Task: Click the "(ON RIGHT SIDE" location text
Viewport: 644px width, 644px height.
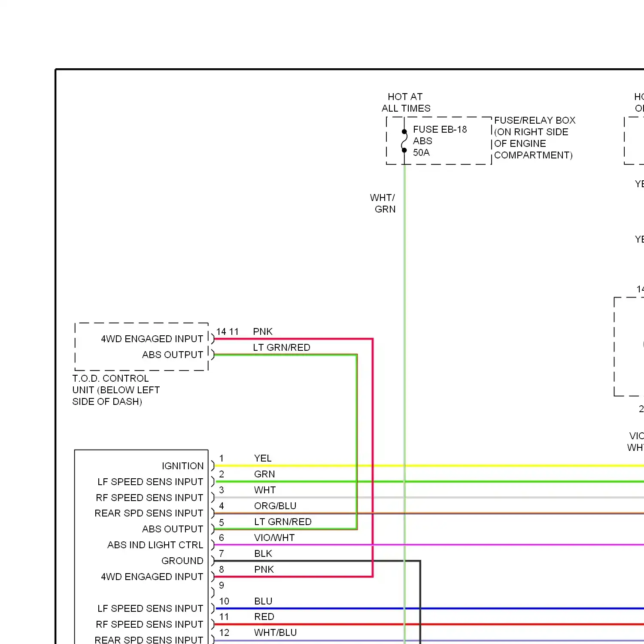Action: point(531,132)
